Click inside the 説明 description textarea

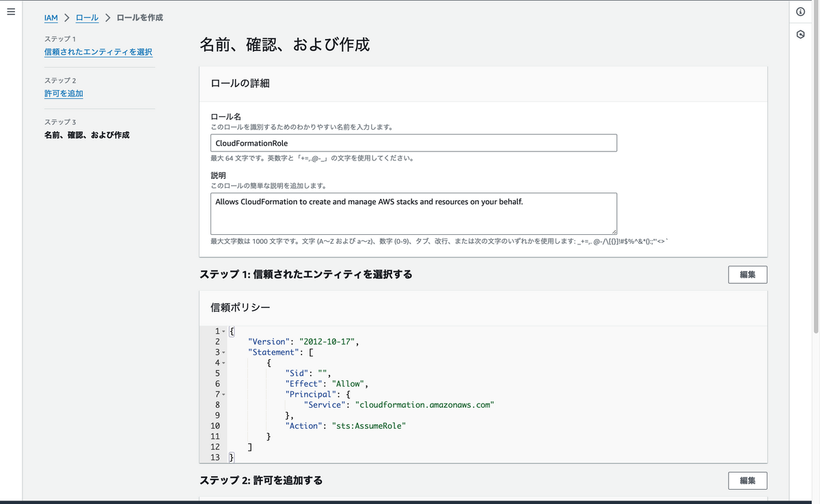[413, 213]
